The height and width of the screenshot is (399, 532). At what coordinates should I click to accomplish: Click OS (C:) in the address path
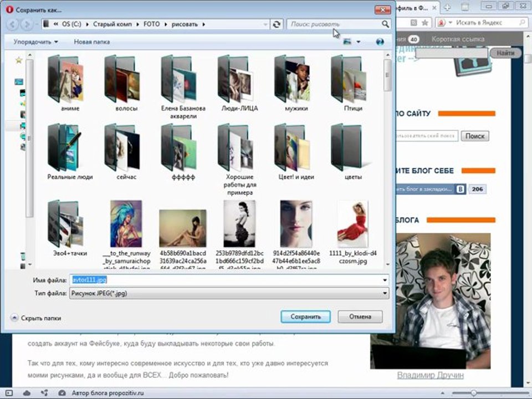click(71, 24)
